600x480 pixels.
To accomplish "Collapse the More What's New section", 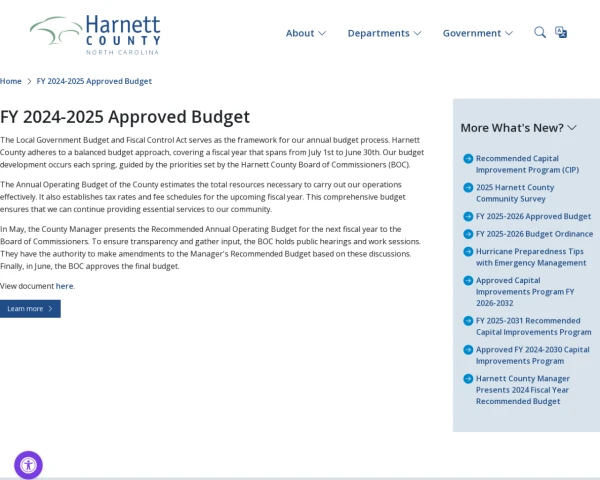I will (x=519, y=127).
